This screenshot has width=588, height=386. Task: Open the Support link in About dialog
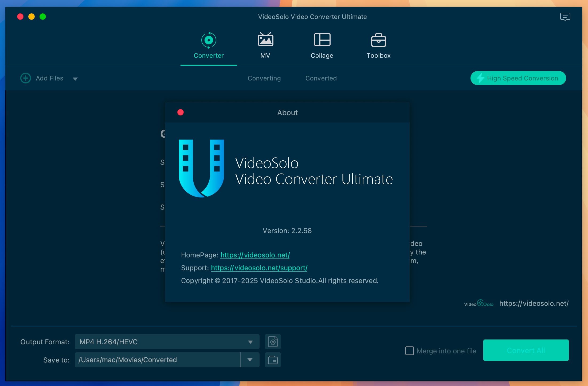[259, 268]
